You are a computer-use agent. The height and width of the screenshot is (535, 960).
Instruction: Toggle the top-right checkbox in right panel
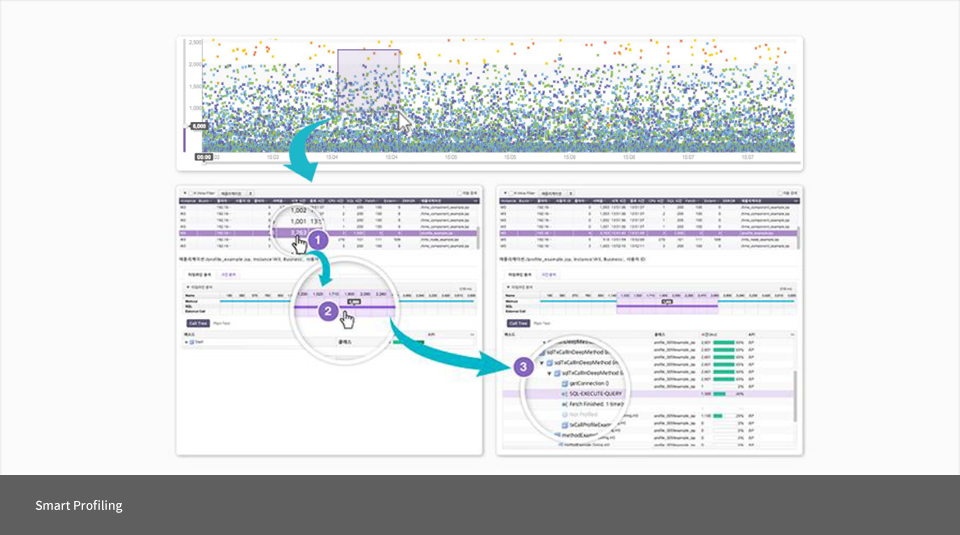[779, 193]
